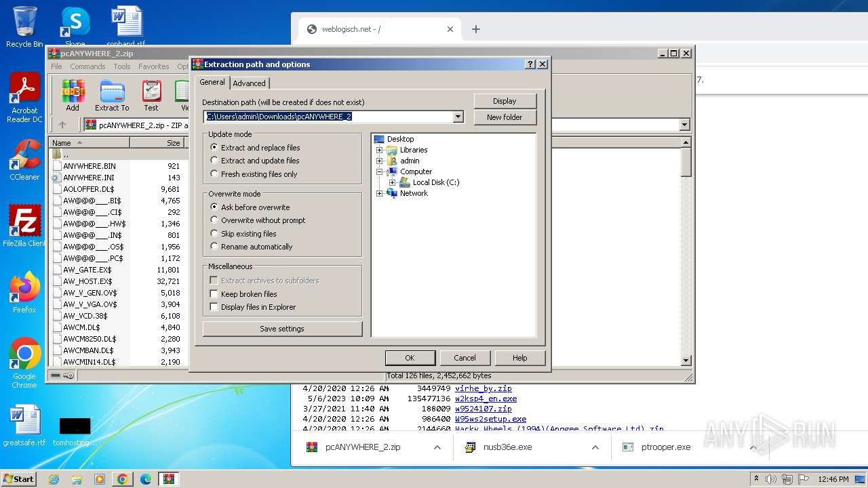
Task: Click the Help button in dialog
Action: click(x=519, y=358)
